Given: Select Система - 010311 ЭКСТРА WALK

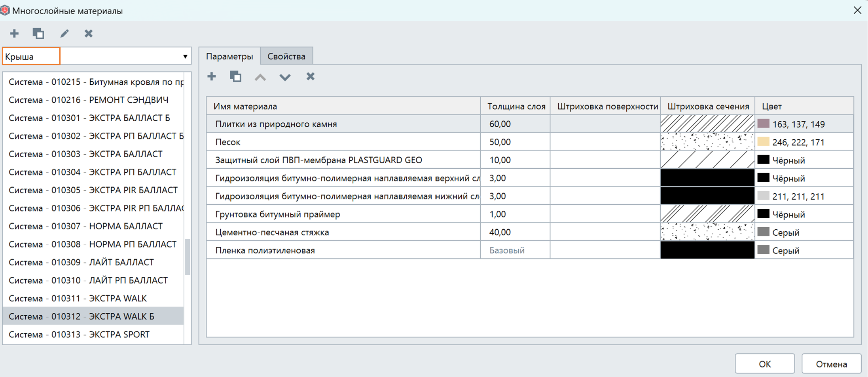Looking at the screenshot, I should pyautogui.click(x=93, y=298).
